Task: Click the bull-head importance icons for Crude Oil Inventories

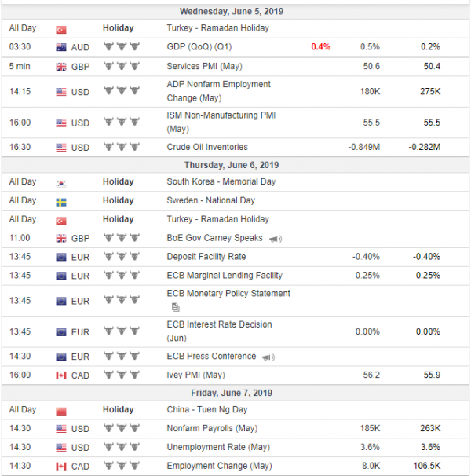Action: [x=122, y=147]
